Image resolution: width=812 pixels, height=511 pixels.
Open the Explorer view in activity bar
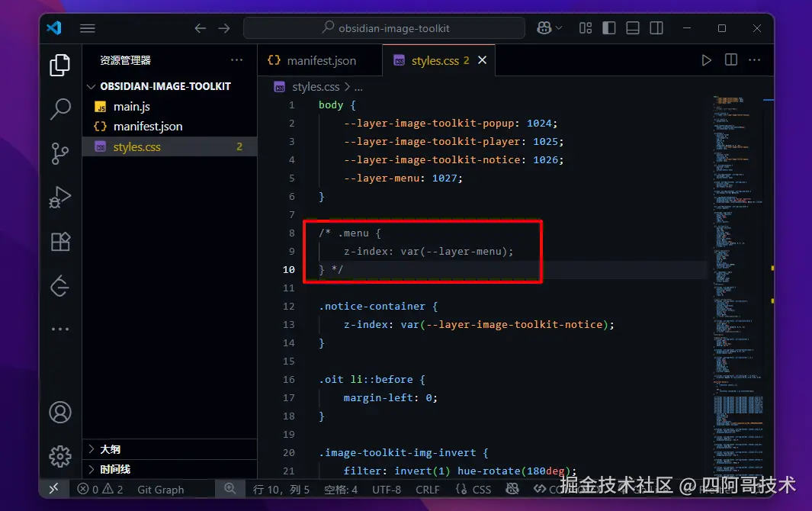click(x=60, y=65)
